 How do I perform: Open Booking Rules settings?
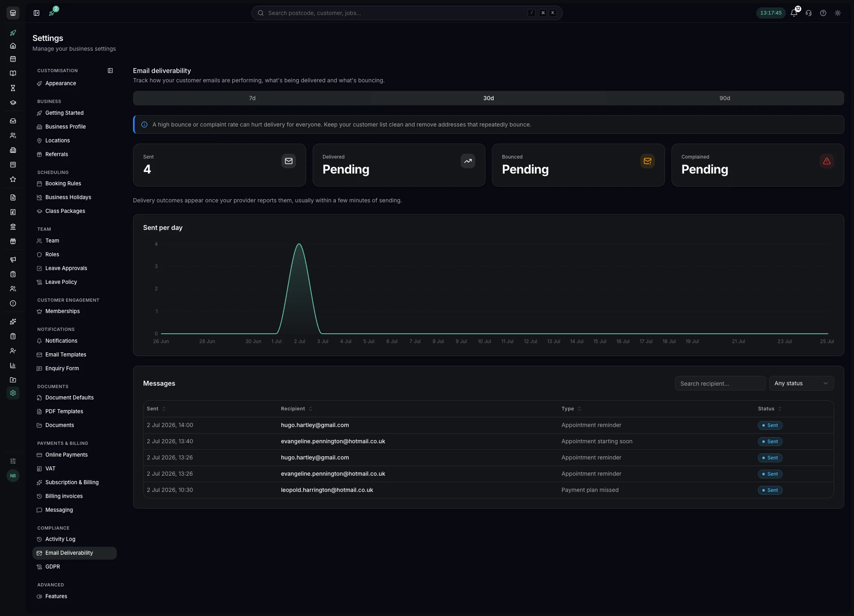pos(75,183)
